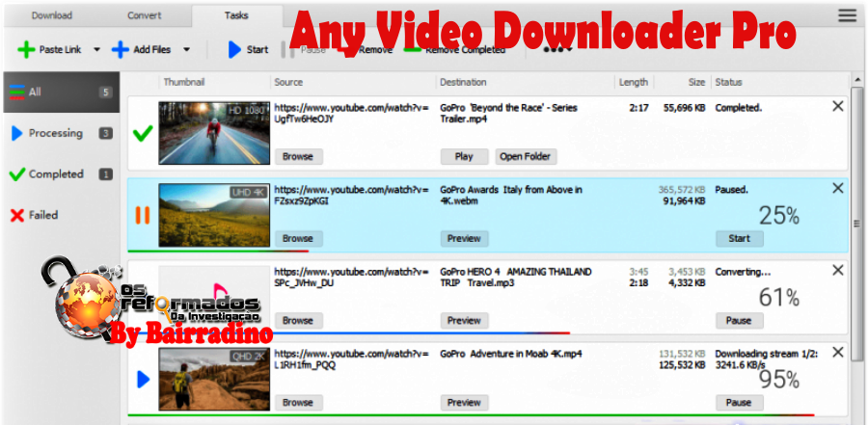868x425 pixels.
Task: Click Browse for the FZsxz9ZpKGI source
Action: tap(298, 238)
